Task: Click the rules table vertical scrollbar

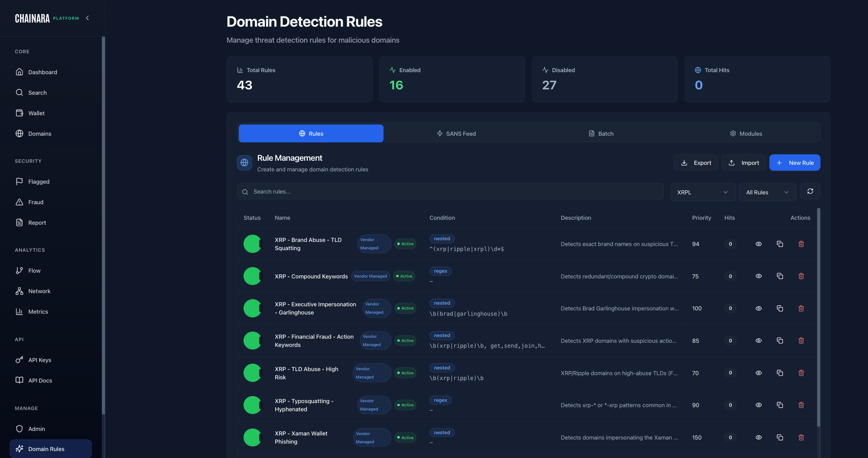Action: pyautogui.click(x=818, y=318)
